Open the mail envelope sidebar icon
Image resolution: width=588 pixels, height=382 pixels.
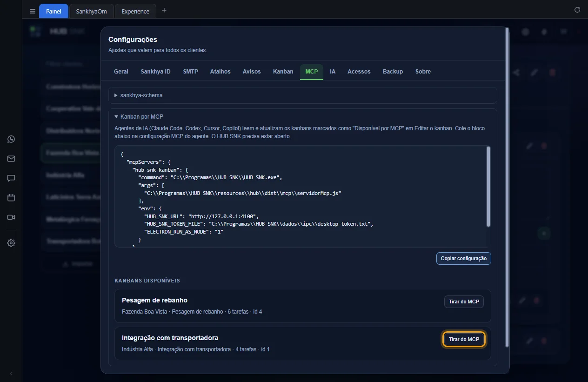tap(11, 159)
